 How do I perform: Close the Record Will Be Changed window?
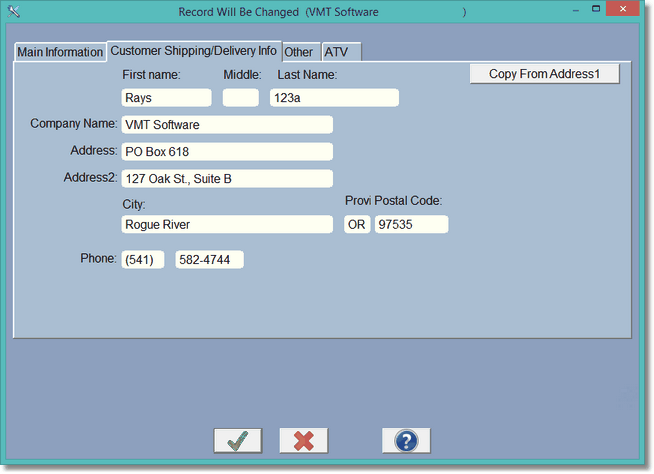tap(623, 9)
